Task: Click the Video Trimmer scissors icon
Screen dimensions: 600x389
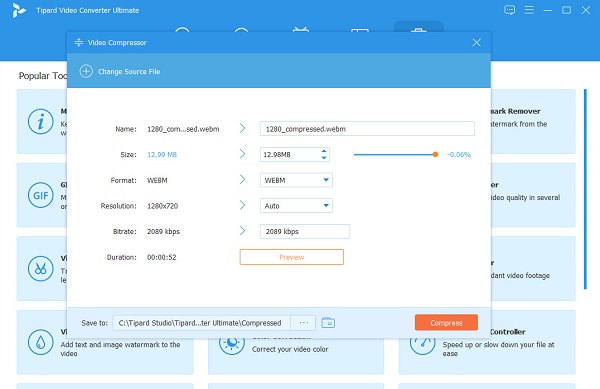Action: click(x=41, y=269)
